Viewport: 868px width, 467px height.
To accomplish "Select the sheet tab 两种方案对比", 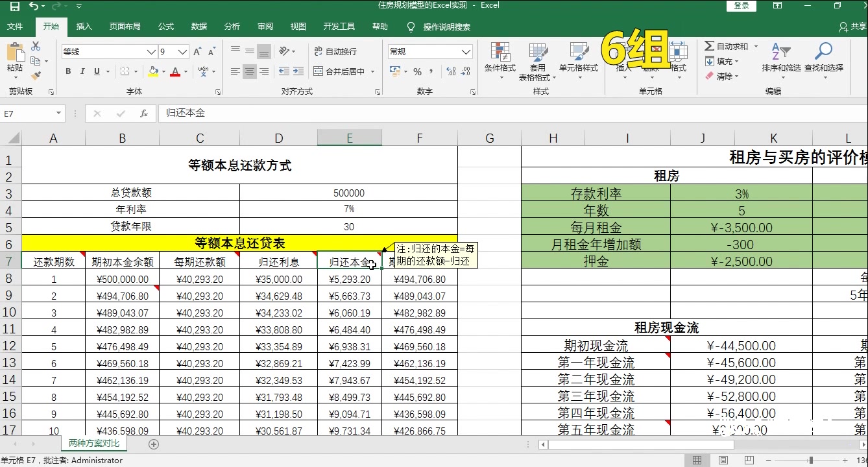I will [x=94, y=444].
